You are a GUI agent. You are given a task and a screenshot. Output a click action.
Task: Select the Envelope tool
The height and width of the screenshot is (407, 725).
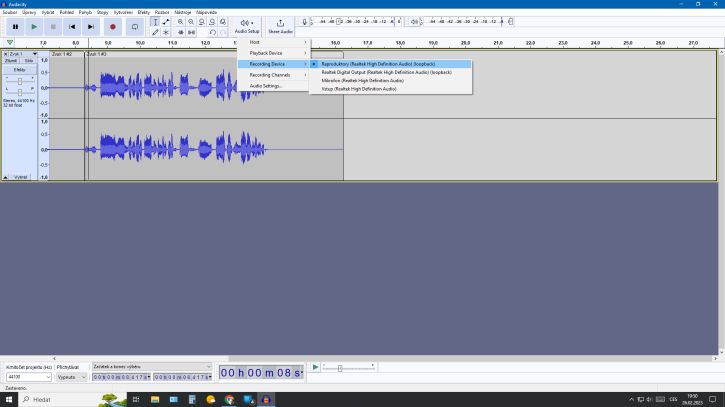pos(166,22)
